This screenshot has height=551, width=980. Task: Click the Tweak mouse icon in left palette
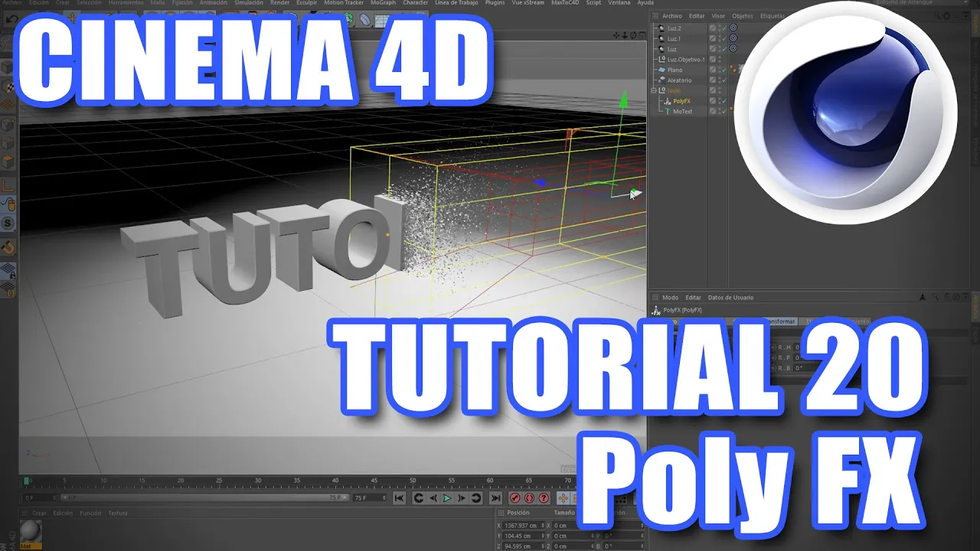pos(8,204)
